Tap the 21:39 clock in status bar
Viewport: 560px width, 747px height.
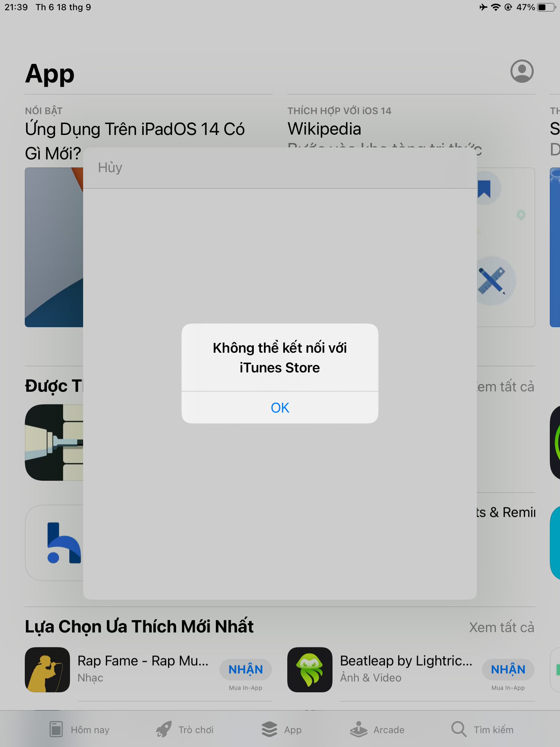click(x=16, y=7)
